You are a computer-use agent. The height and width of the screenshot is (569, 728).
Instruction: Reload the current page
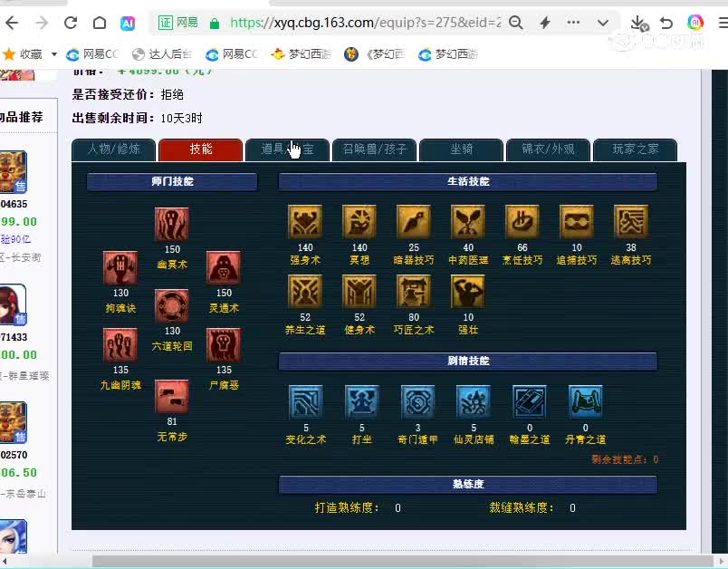(x=71, y=23)
